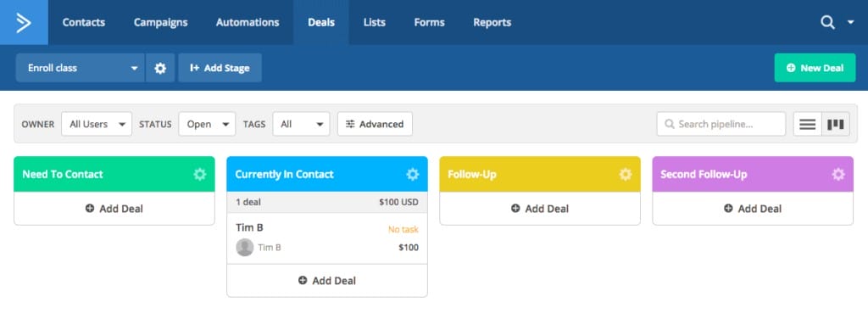Image resolution: width=868 pixels, height=330 pixels.
Task: Click the green New Deal button
Action: (x=815, y=68)
